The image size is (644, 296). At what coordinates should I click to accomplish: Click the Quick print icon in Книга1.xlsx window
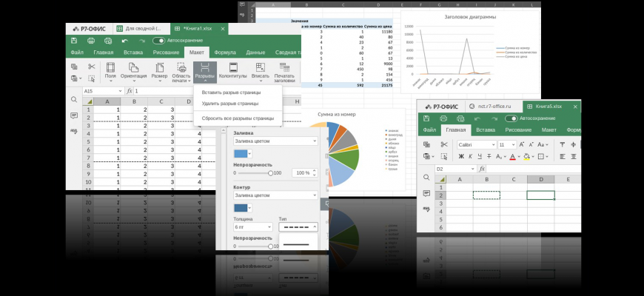108,41
